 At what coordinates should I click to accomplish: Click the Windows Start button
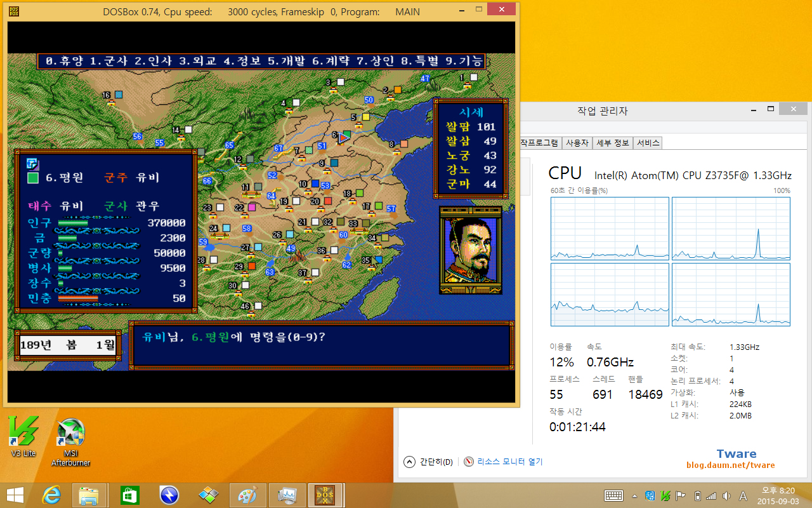coord(15,495)
